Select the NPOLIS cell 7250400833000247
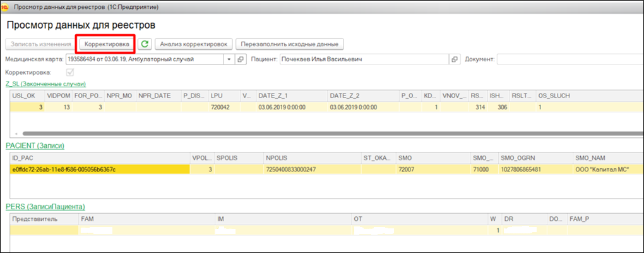Viewport: 644px width, 253px height. click(290, 170)
